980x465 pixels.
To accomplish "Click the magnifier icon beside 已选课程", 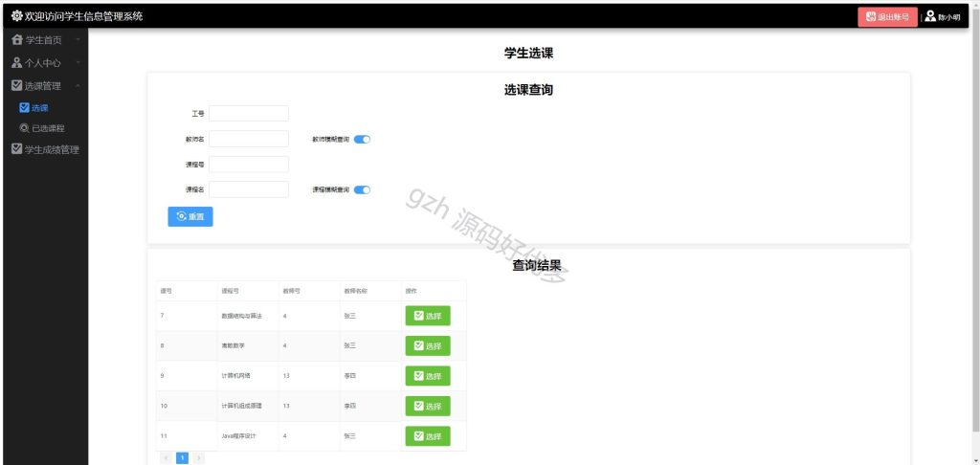I will 24,128.
